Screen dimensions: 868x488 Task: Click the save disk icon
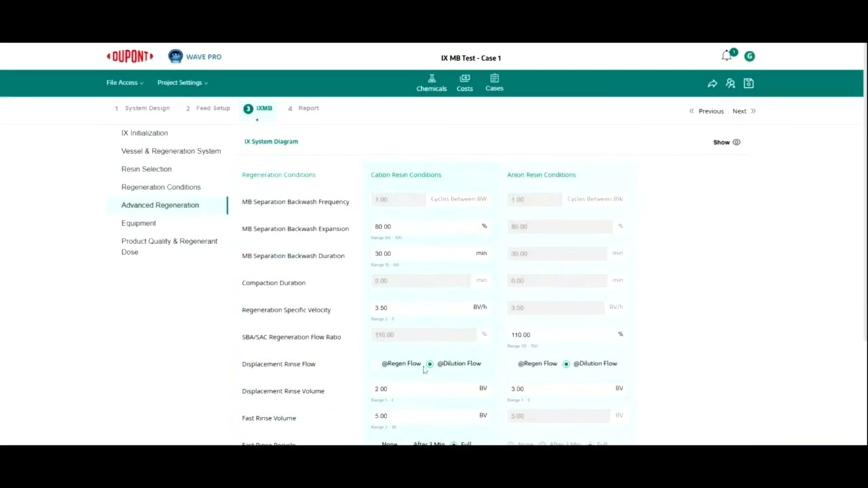(749, 83)
